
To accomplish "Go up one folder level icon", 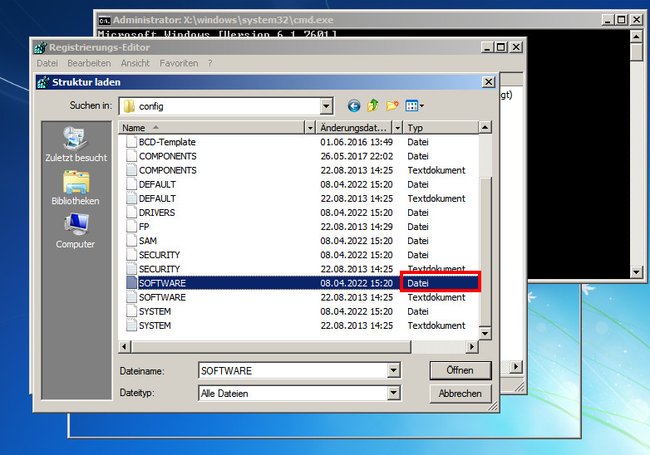I will [x=373, y=106].
